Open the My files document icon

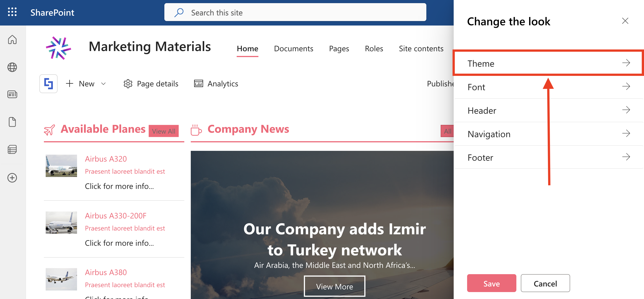click(12, 122)
